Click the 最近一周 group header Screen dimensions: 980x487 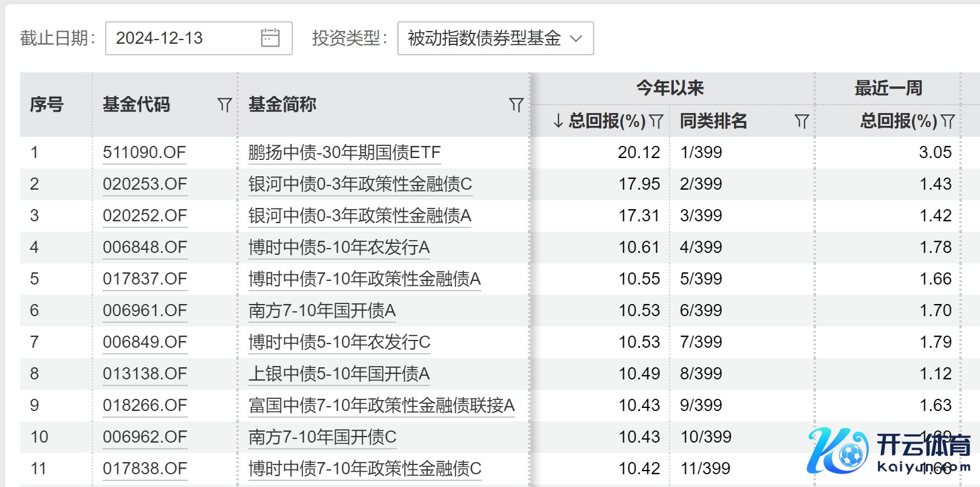[x=888, y=88]
